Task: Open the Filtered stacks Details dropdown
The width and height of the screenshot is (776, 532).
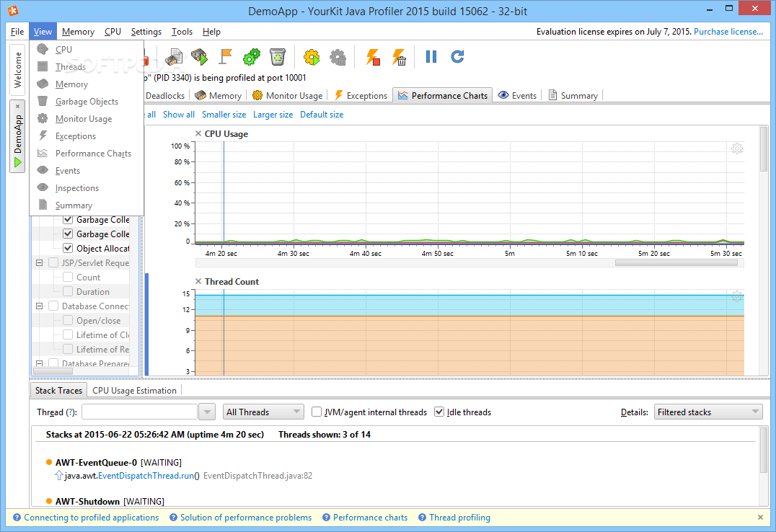Action: [708, 412]
